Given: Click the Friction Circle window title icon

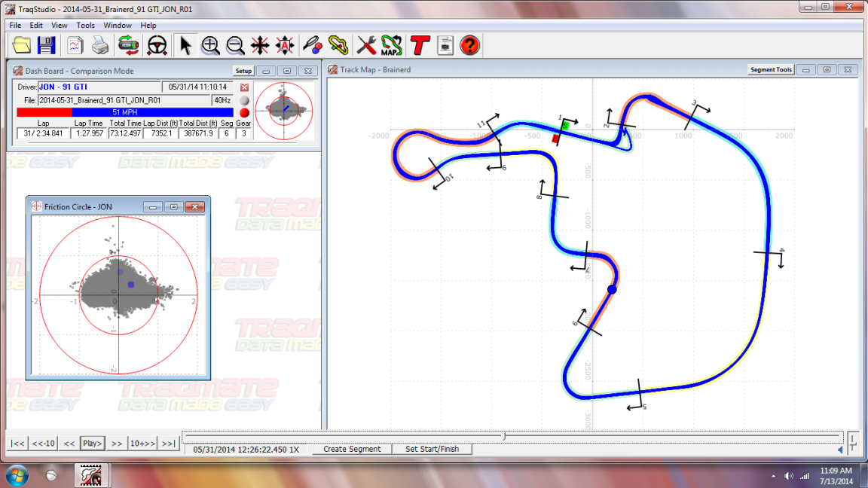Looking at the screenshot, I should pos(36,206).
